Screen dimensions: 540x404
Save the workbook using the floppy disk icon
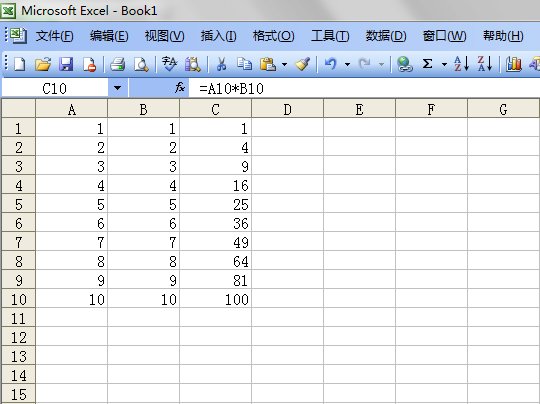[66, 64]
